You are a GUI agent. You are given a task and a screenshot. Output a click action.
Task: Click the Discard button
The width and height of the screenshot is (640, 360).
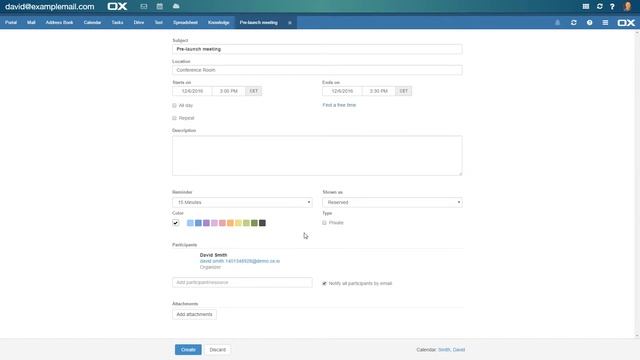coord(218,350)
